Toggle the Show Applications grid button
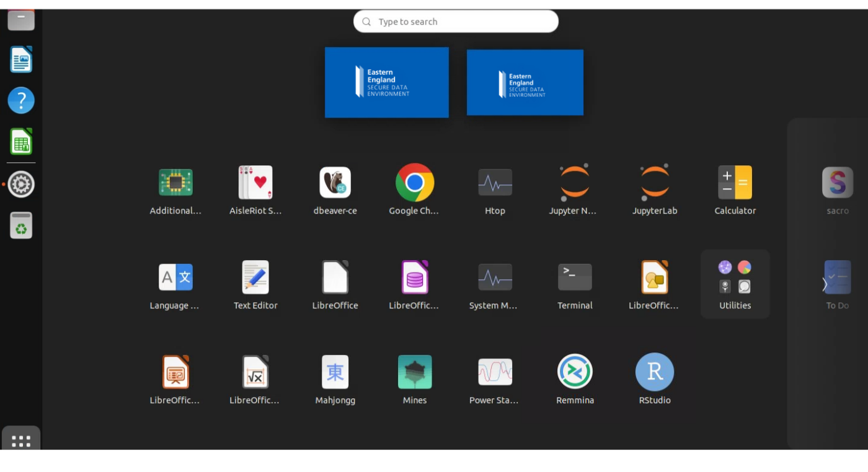This screenshot has width=868, height=472. (21, 440)
